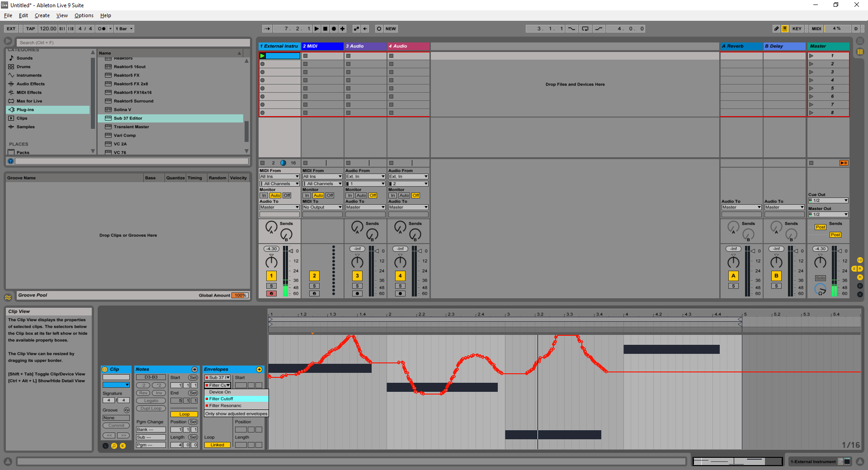Viewport: 868px width, 470px height.
Task: Solo track 1 with S button
Action: tap(271, 286)
